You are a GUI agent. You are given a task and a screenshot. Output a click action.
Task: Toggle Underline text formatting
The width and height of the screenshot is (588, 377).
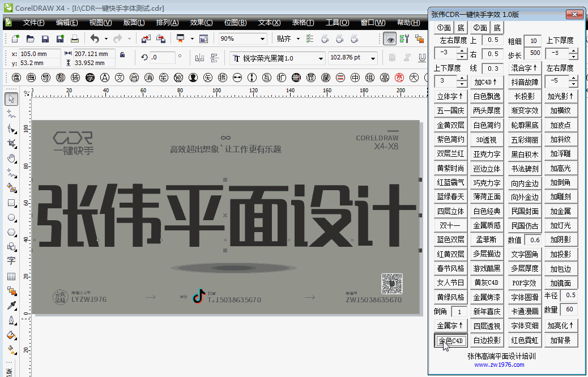click(422, 57)
